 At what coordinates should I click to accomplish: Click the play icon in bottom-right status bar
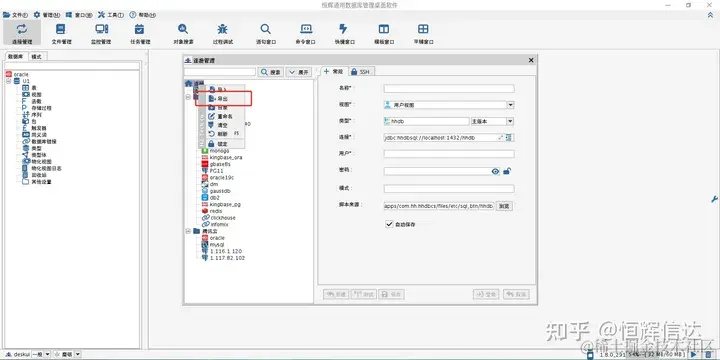[x=694, y=354]
